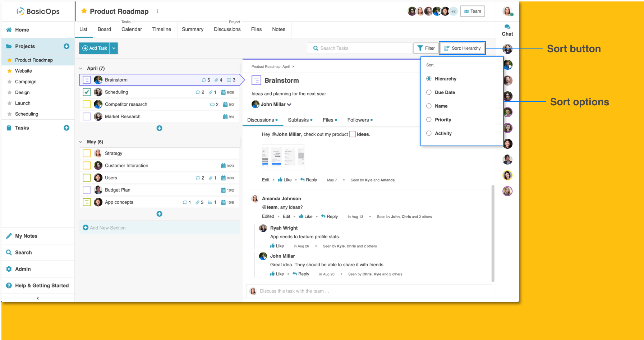Open your profile avatar at top right
The height and width of the screenshot is (340, 644).
[507, 12]
